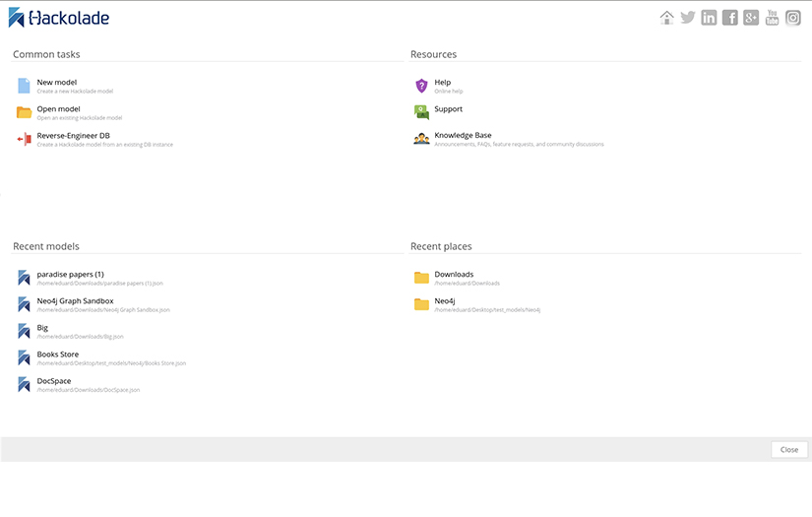The width and height of the screenshot is (812, 517).
Task: Click the DocSpace.json file path
Action: tap(88, 390)
